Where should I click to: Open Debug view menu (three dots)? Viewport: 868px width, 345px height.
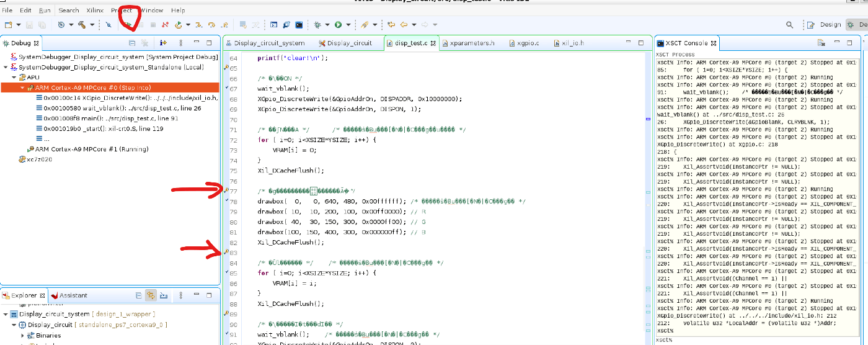click(x=181, y=43)
